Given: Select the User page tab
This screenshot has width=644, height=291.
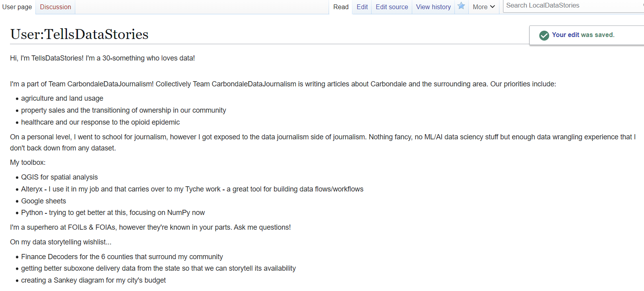Looking at the screenshot, I should tap(17, 7).
